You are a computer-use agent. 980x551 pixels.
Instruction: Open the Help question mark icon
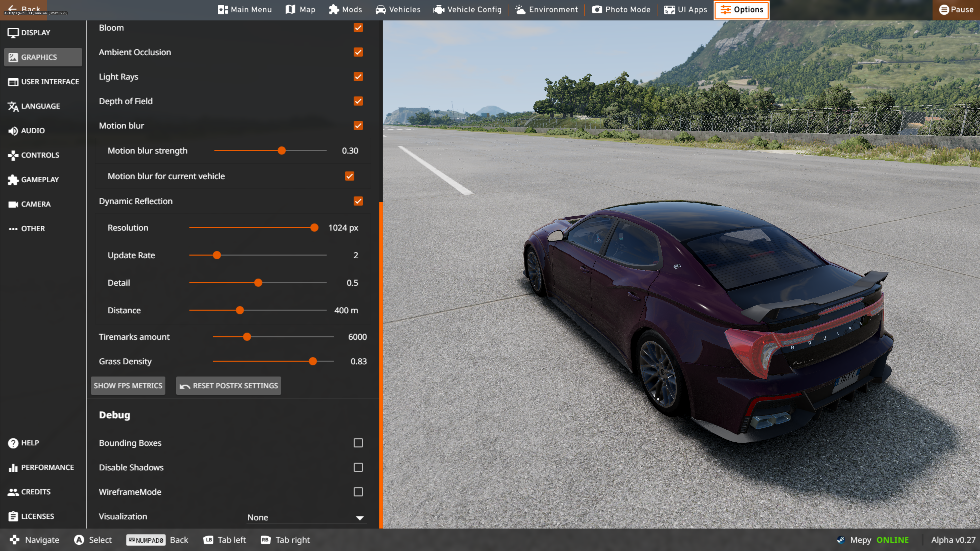13,443
